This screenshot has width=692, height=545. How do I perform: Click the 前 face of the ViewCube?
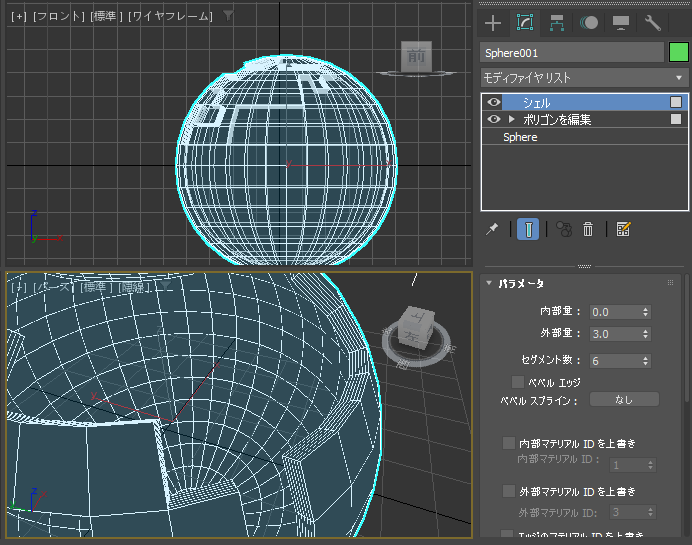point(416,56)
